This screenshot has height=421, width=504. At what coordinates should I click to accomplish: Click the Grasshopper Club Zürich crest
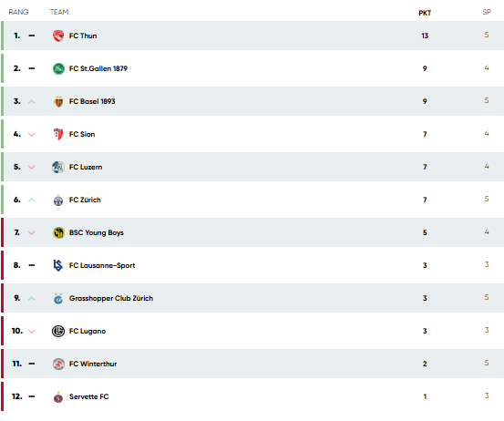click(58, 299)
